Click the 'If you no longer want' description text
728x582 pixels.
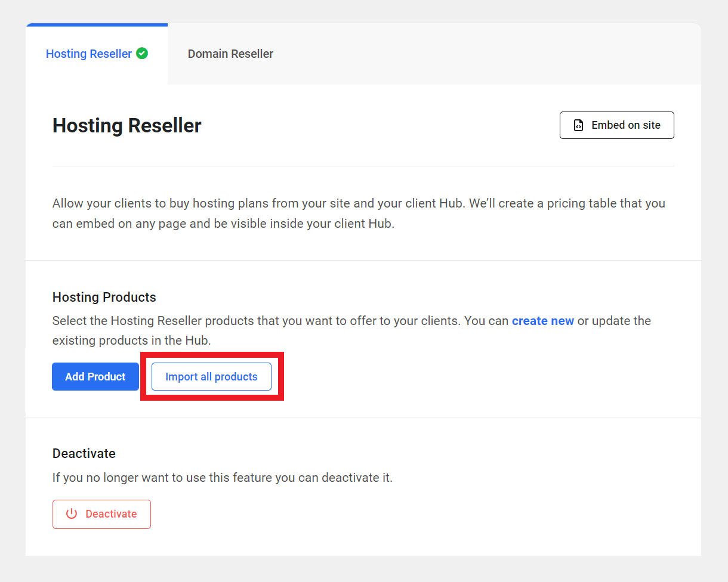coord(223,478)
